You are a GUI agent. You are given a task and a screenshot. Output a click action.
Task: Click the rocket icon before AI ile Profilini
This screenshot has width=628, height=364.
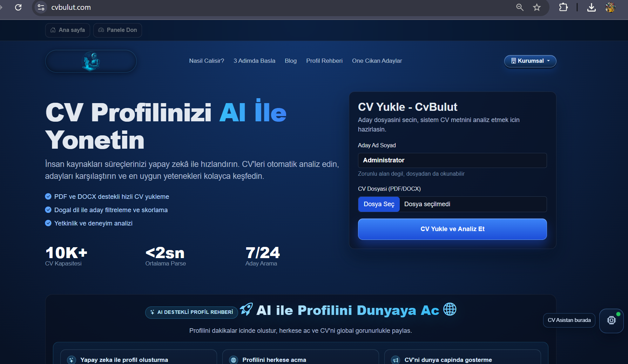(246, 309)
